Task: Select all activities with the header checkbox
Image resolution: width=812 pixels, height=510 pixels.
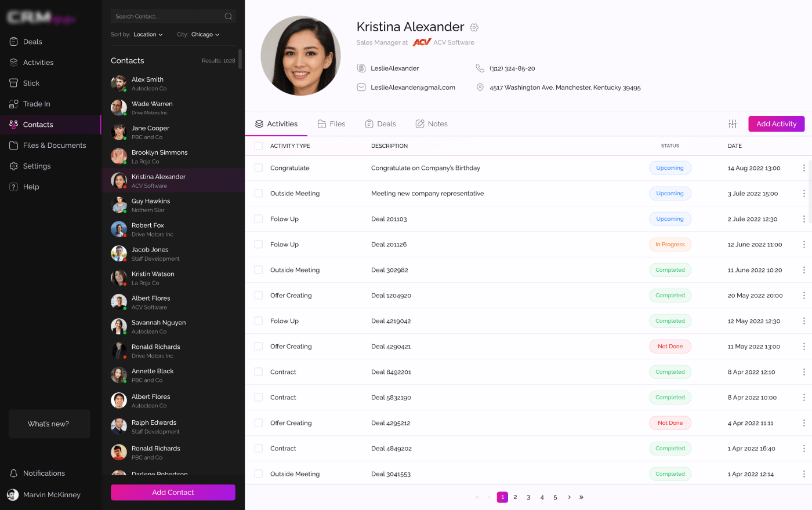Action: click(258, 145)
